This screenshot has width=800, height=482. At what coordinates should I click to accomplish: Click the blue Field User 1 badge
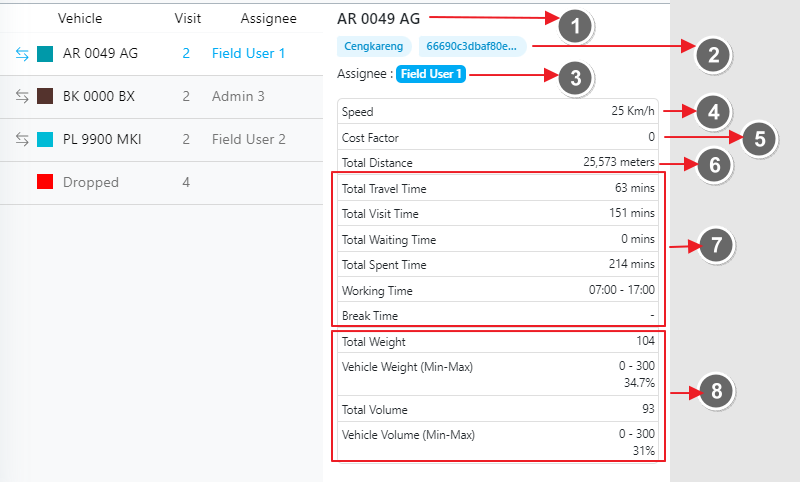click(432, 73)
